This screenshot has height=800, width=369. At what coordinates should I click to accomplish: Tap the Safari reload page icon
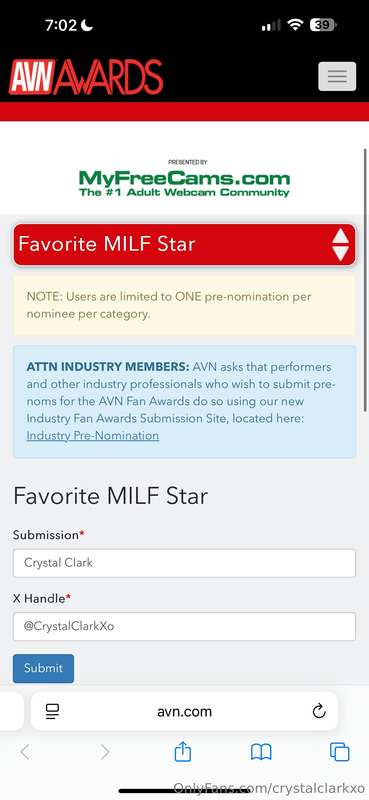pyautogui.click(x=319, y=711)
